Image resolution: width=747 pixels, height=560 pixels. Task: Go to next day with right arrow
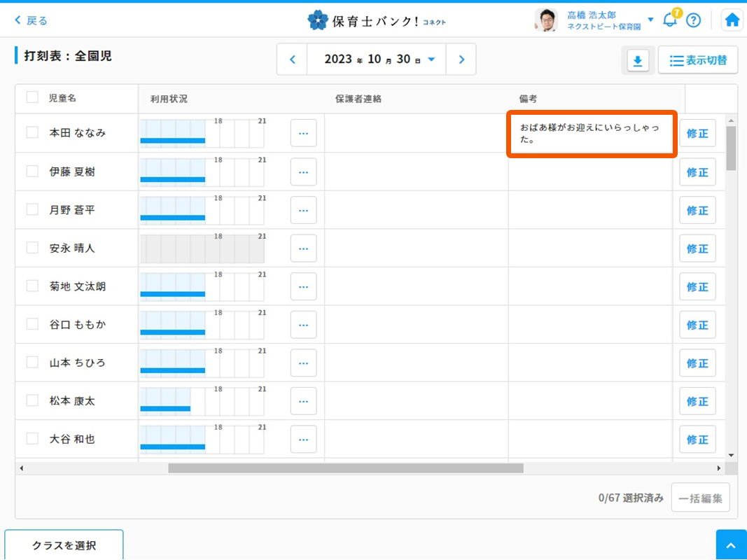461,59
